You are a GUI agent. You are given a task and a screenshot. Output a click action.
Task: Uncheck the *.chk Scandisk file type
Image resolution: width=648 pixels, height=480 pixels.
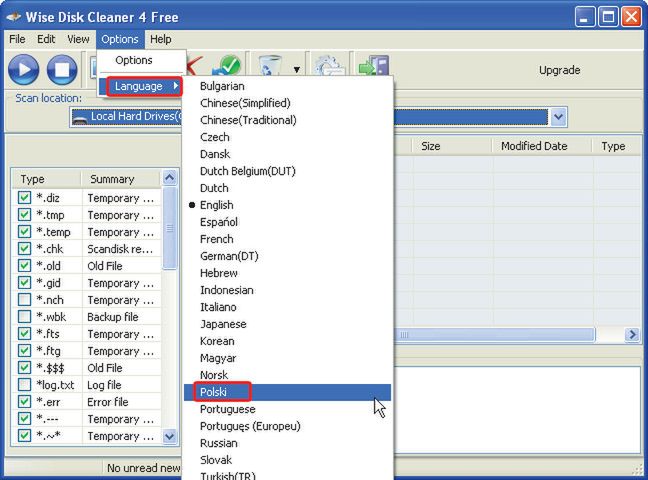(x=24, y=248)
